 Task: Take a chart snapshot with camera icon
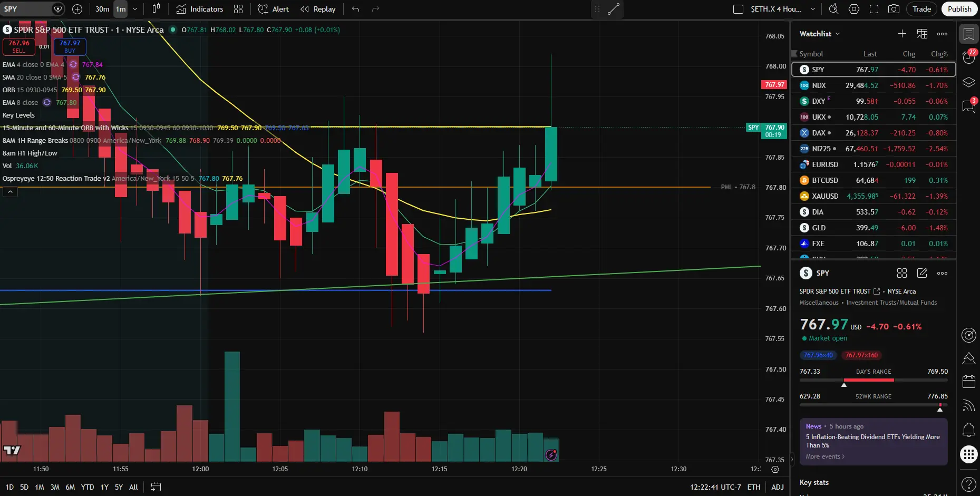[894, 9]
